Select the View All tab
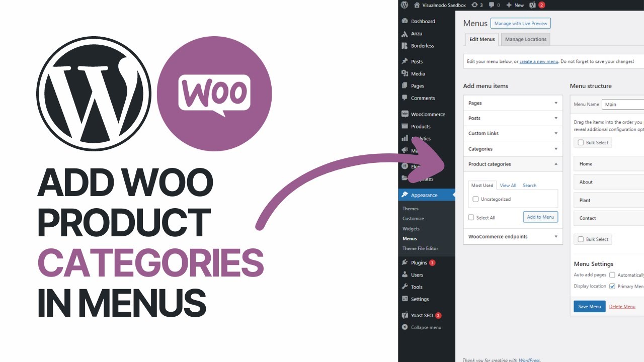644x362 pixels. [508, 186]
